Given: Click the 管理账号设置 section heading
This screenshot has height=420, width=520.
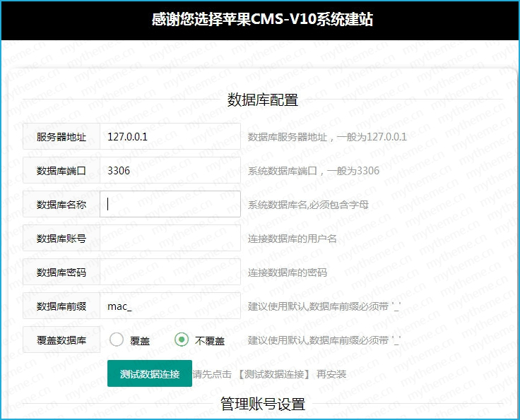Looking at the screenshot, I should pyautogui.click(x=263, y=404).
